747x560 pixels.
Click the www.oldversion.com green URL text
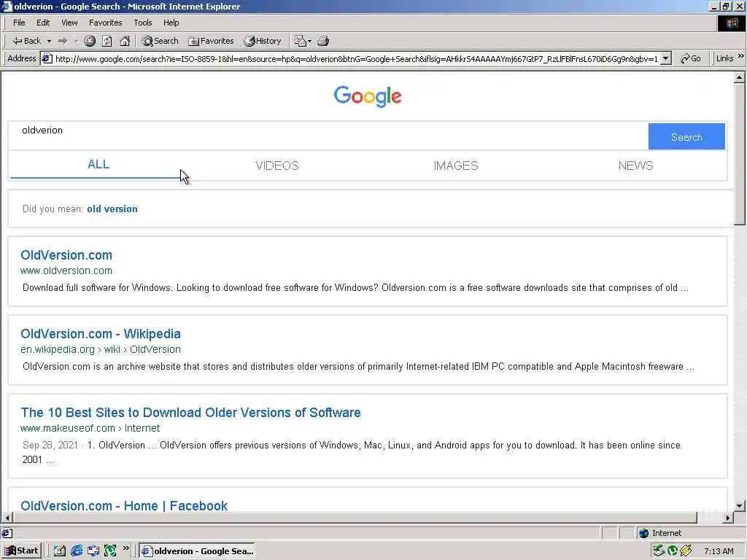coord(66,271)
